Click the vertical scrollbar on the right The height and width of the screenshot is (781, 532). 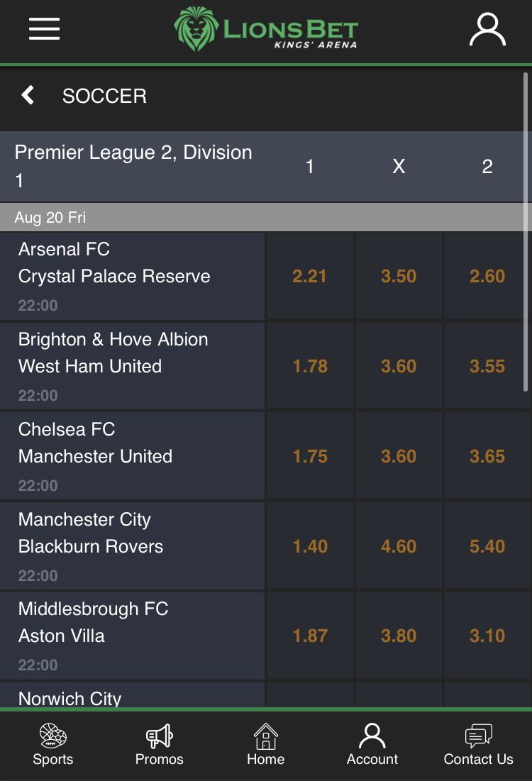(x=526, y=232)
